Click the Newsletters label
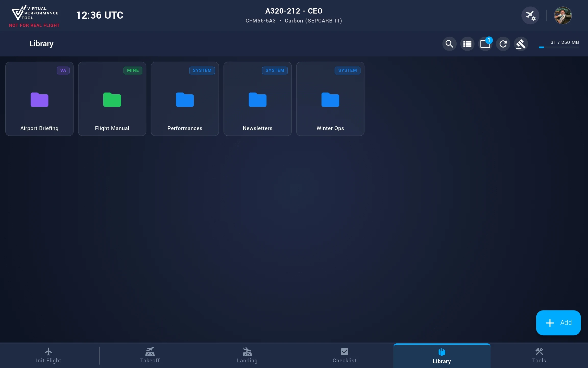588x368 pixels. (258, 128)
